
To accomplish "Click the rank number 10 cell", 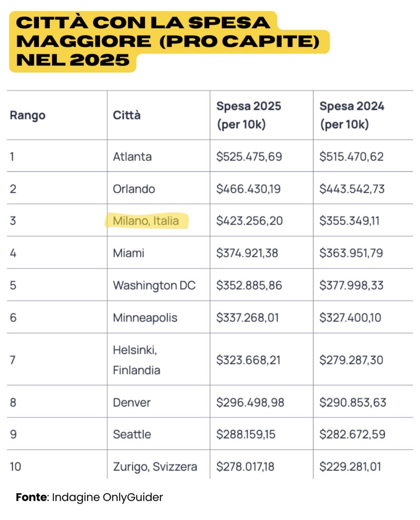I will click(x=15, y=467).
